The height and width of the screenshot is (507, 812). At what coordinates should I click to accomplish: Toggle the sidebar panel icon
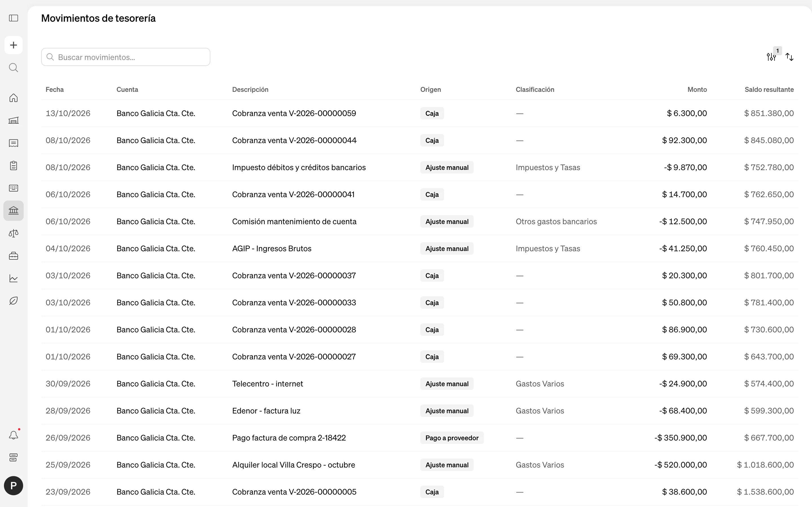click(x=14, y=18)
